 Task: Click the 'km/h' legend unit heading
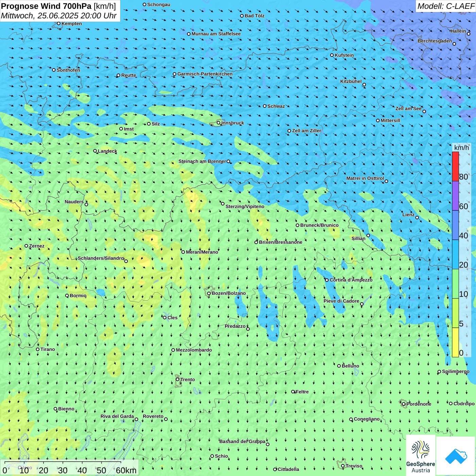coord(461,147)
